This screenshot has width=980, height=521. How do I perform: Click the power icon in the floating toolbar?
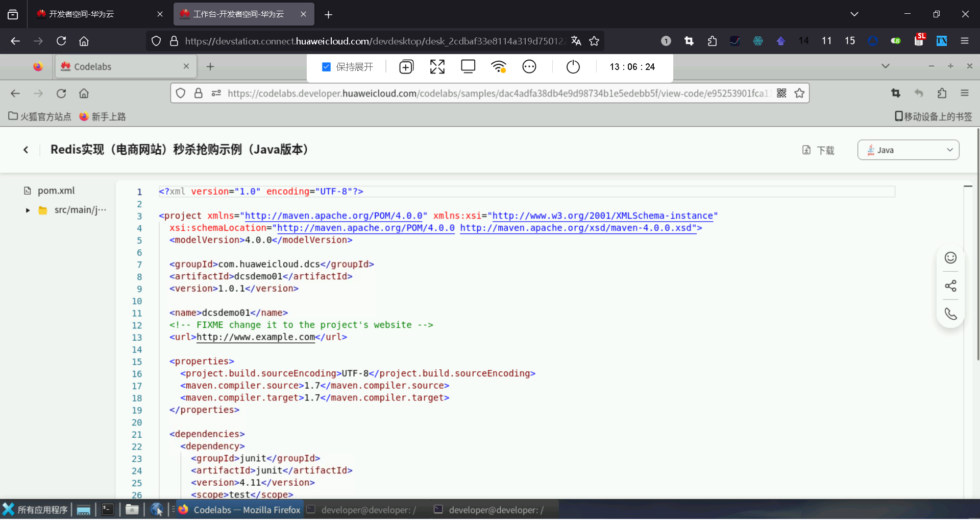point(573,67)
